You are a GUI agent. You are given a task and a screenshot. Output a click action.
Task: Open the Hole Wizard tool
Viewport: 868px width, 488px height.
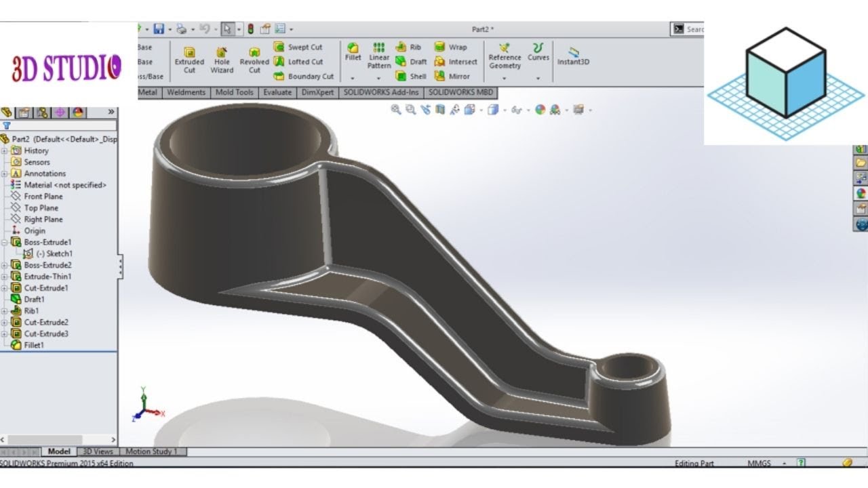click(x=222, y=60)
